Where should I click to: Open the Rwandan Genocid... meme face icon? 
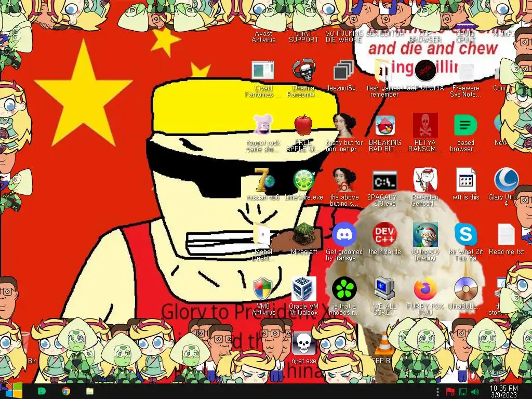pos(425,180)
